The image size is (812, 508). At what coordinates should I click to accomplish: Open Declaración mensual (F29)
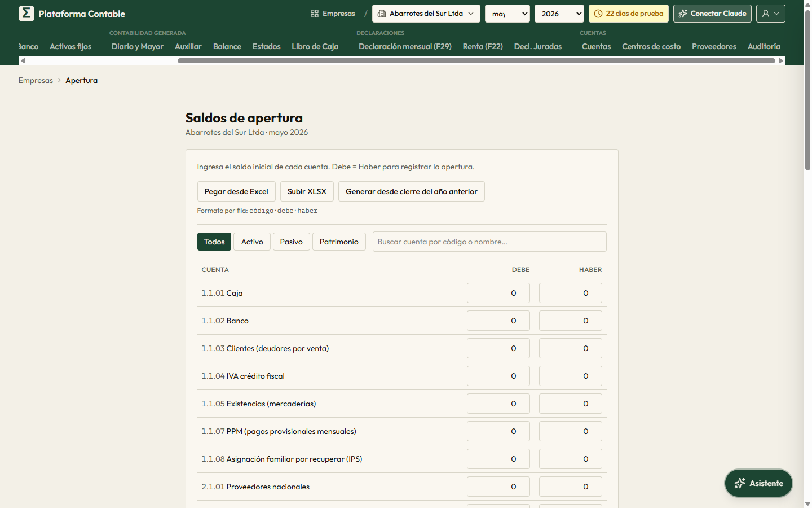[x=405, y=46]
